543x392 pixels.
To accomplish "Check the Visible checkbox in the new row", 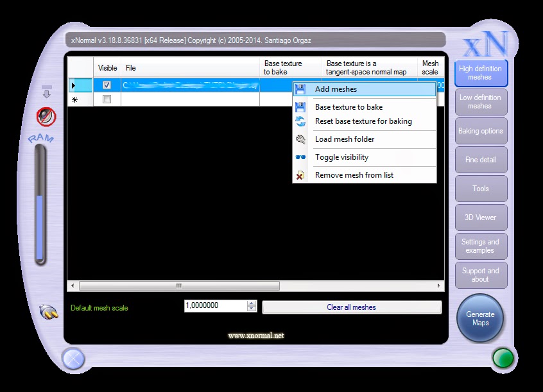I will point(107,99).
